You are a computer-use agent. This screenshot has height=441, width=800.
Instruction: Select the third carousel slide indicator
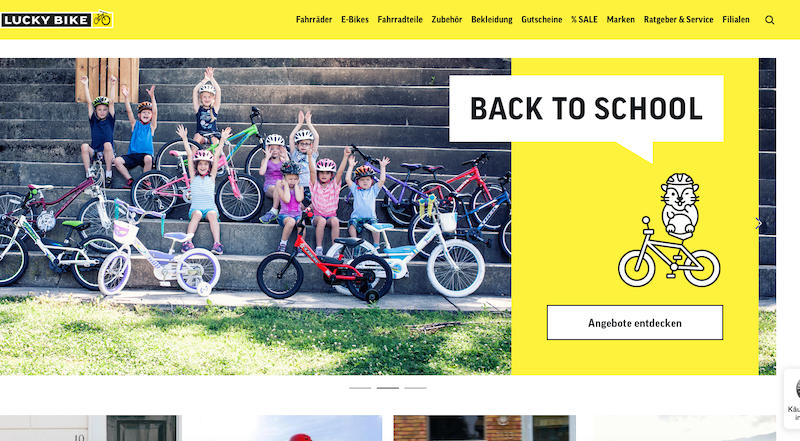(415, 388)
